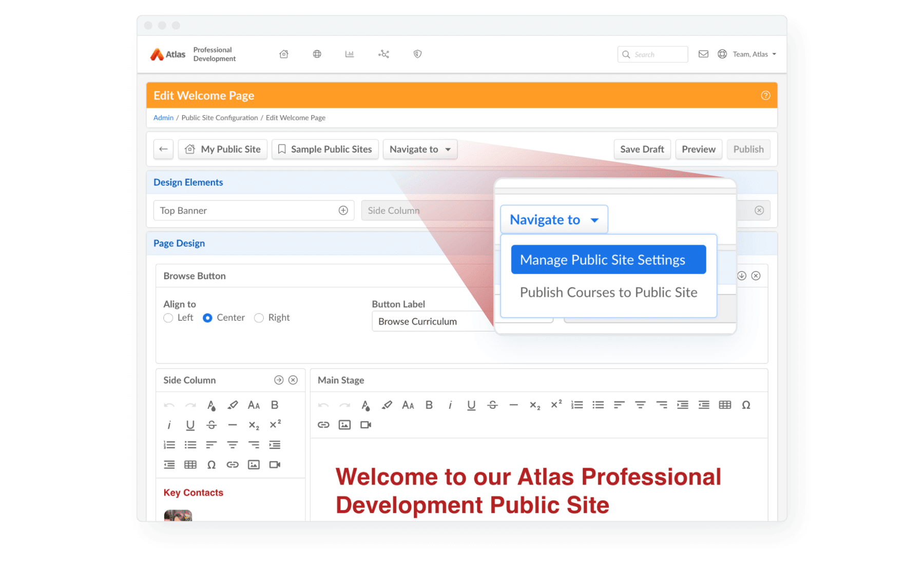Insert video in Side Column editor

coord(275,465)
